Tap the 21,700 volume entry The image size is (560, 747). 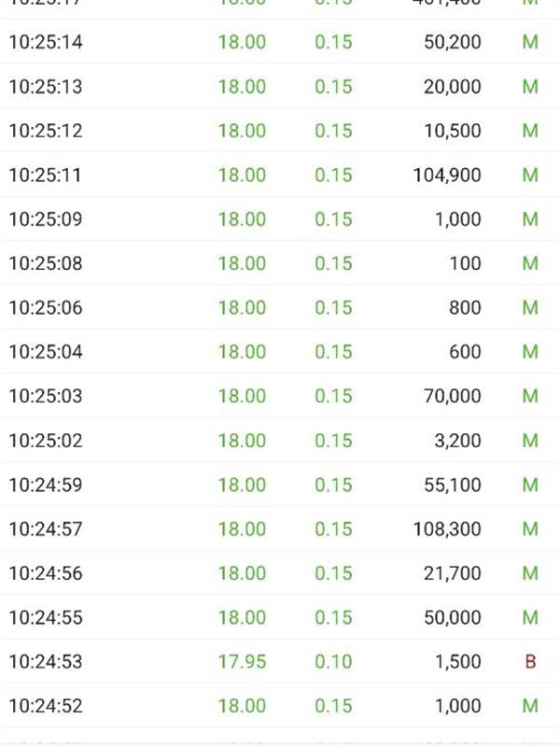(453, 573)
